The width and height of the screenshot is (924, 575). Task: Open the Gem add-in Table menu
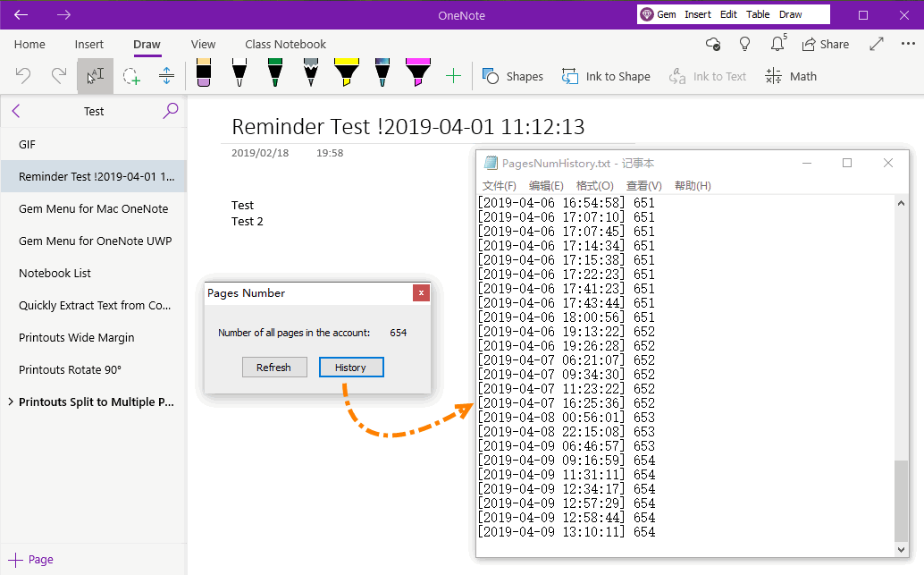(758, 14)
